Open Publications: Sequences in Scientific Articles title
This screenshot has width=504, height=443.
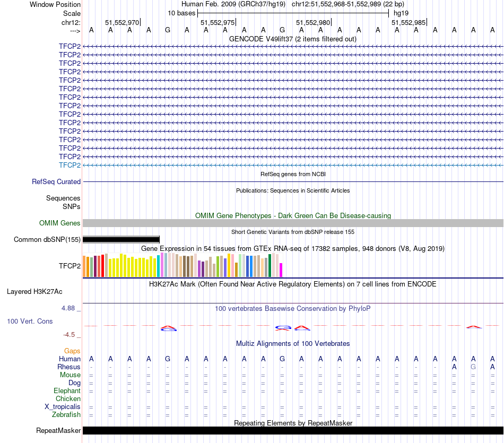pyautogui.click(x=293, y=190)
